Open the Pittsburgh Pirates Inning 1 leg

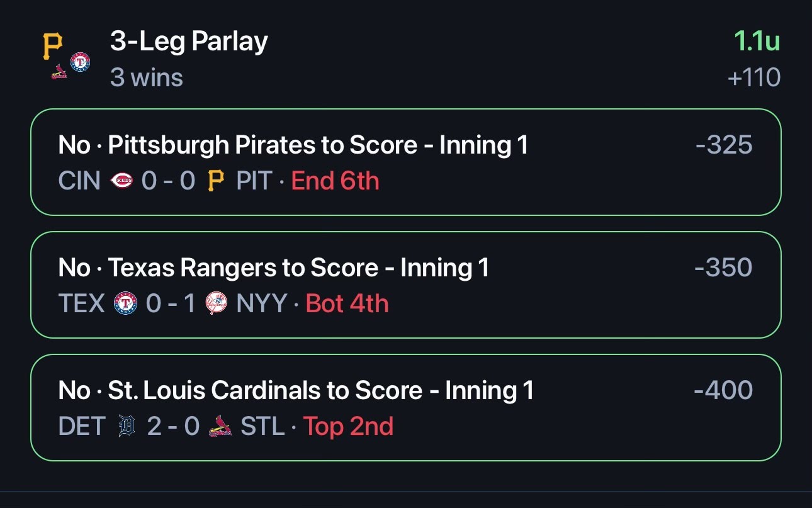tap(406, 162)
